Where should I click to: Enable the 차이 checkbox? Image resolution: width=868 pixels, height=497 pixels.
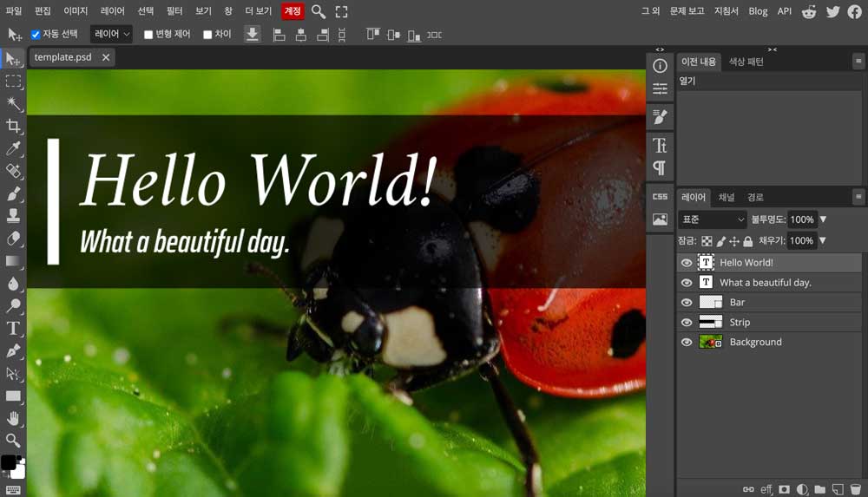click(207, 35)
